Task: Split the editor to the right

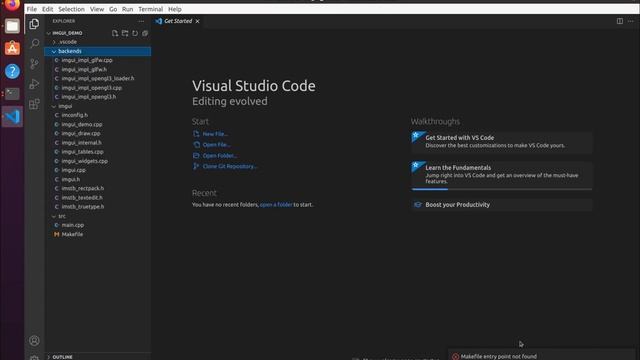Action: click(x=620, y=21)
